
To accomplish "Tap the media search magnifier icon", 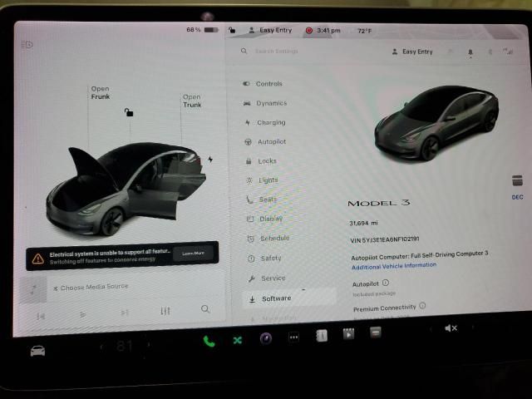I will pyautogui.click(x=205, y=309).
